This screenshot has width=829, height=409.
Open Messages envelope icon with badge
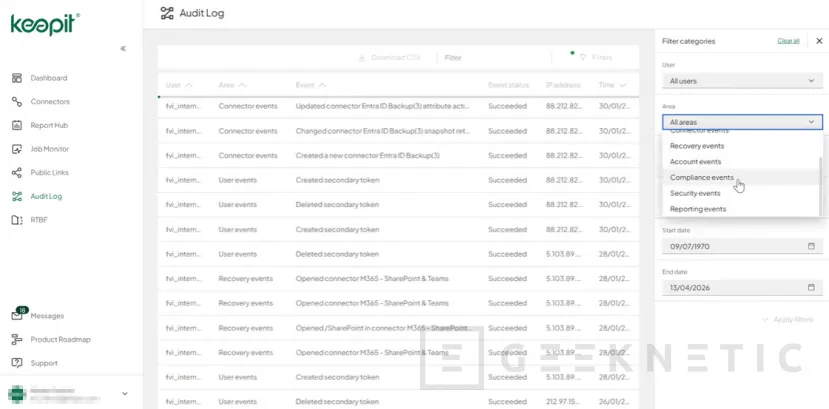[19, 314]
